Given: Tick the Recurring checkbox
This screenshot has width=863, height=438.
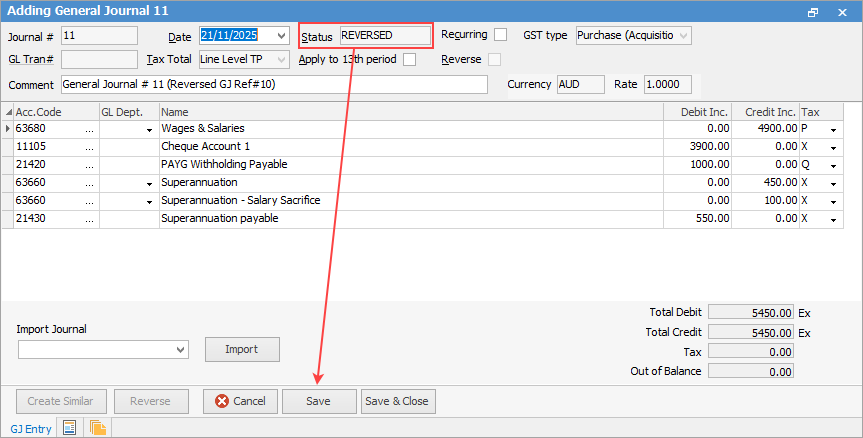Looking at the screenshot, I should [500, 35].
